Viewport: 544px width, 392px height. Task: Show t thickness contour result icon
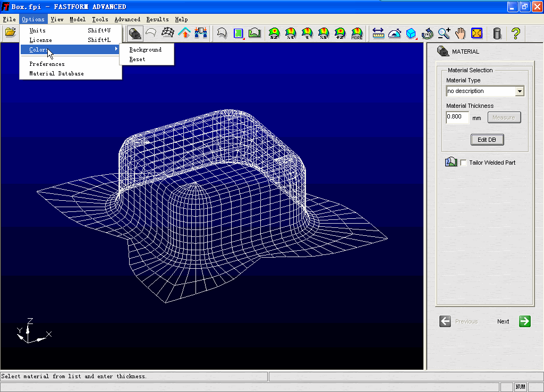[x=307, y=33]
